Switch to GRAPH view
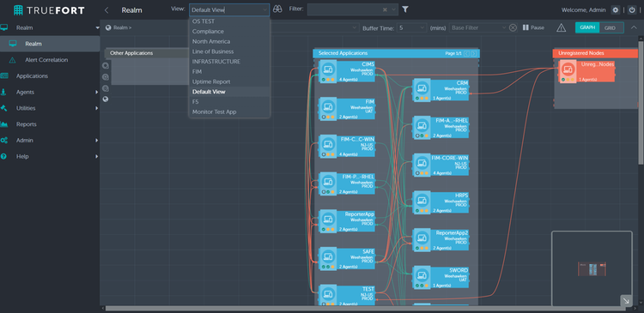Screen dimensions: 644x313 point(587,27)
